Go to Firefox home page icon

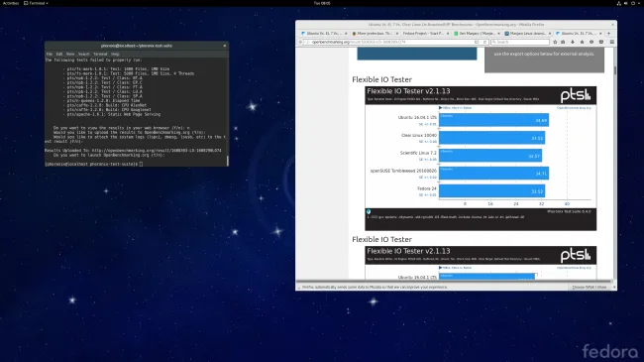582,42
